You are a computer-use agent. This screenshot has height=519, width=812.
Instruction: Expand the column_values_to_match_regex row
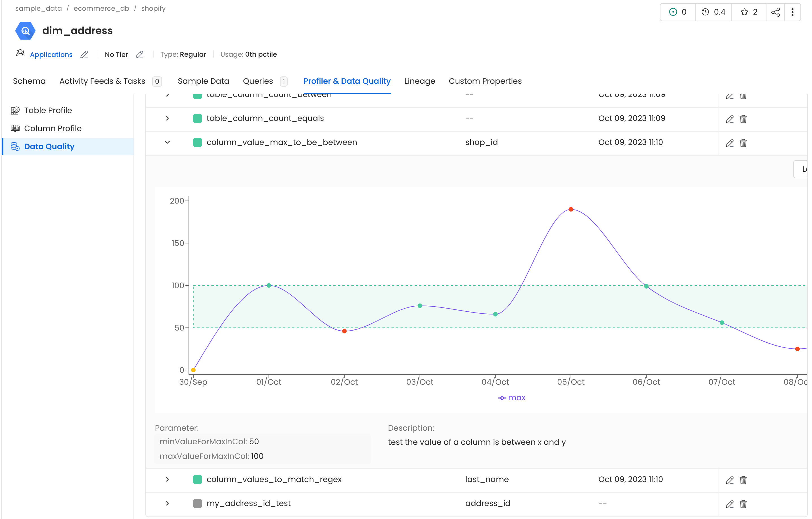(x=167, y=479)
